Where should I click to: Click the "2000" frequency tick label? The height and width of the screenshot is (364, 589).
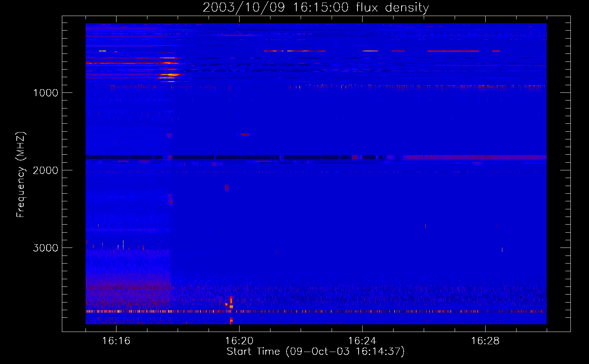(46, 170)
